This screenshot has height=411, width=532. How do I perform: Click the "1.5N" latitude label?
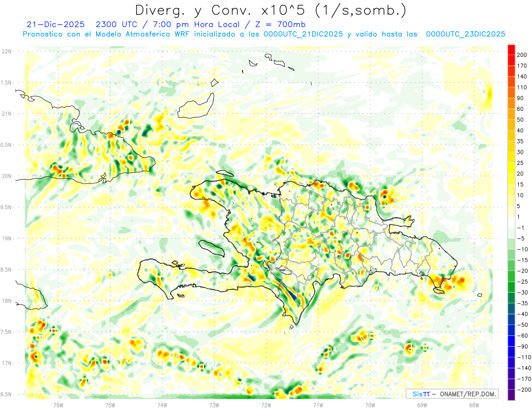tap(7, 82)
